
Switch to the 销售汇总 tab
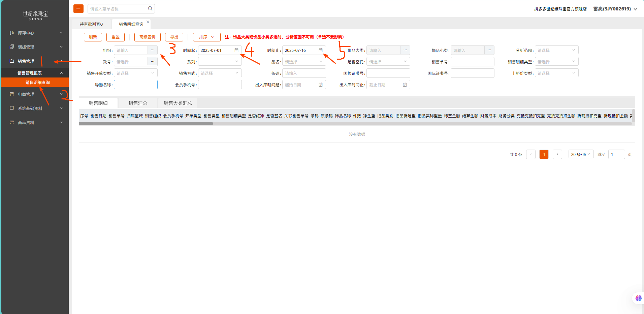pos(138,103)
